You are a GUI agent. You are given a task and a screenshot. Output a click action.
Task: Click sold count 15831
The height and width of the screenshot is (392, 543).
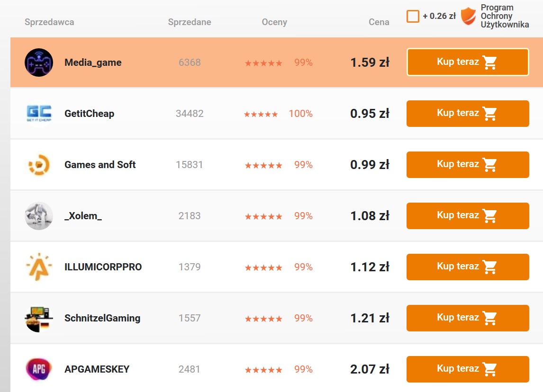[190, 165]
